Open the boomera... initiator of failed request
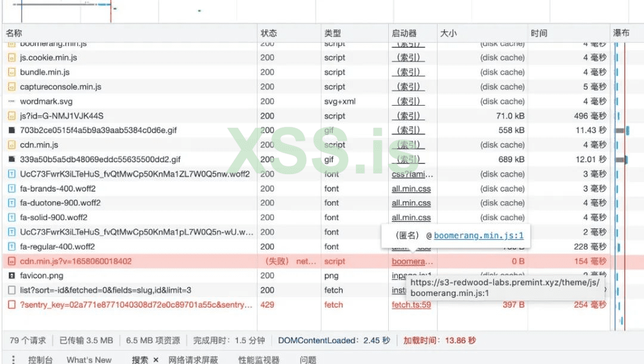Screen dimensions: 644x364 [412, 261]
